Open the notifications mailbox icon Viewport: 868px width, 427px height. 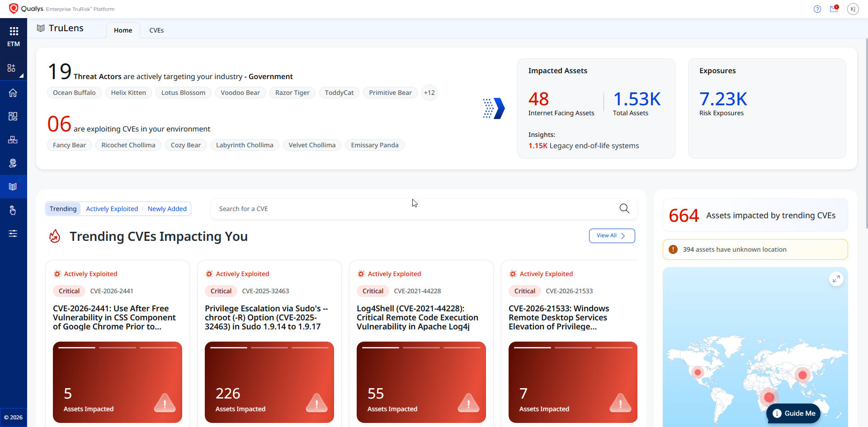pos(834,9)
